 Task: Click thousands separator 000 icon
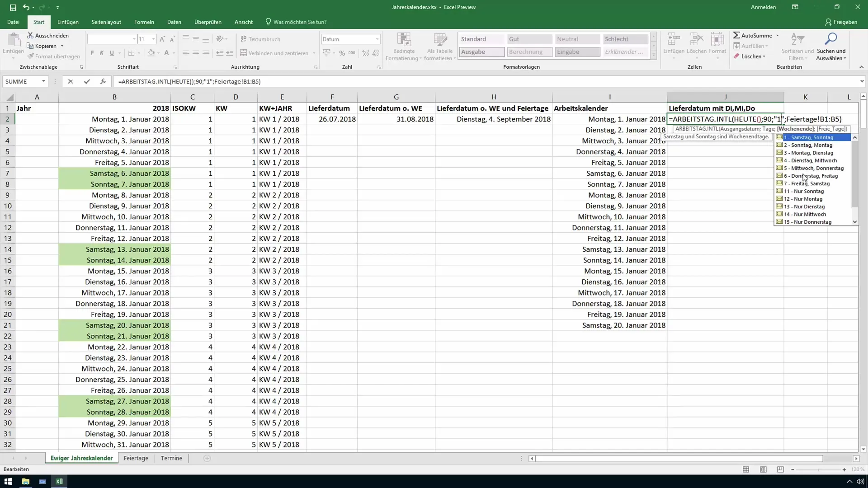click(352, 53)
